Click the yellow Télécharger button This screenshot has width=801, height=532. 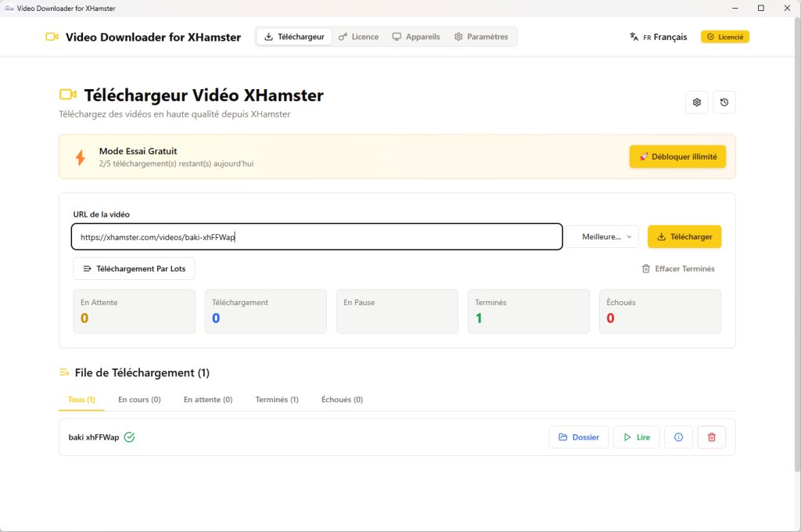[684, 236]
